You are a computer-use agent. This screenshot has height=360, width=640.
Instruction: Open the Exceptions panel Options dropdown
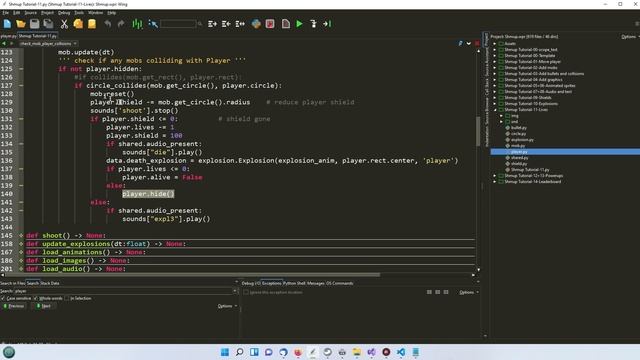point(469,292)
